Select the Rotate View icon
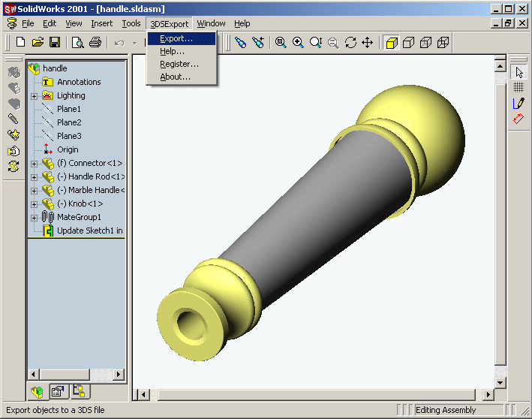532x419 pixels. (350, 43)
